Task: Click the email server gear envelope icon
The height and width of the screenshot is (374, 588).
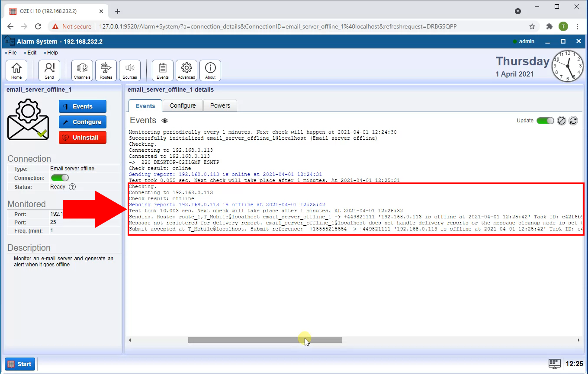Action: tap(28, 119)
